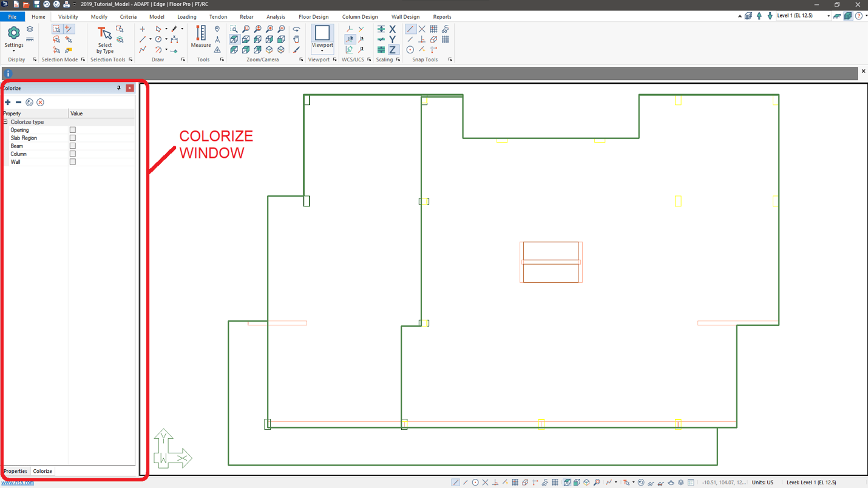Image resolution: width=868 pixels, height=488 pixels.
Task: Enable the Opening colorize checkbox
Action: pos(72,130)
